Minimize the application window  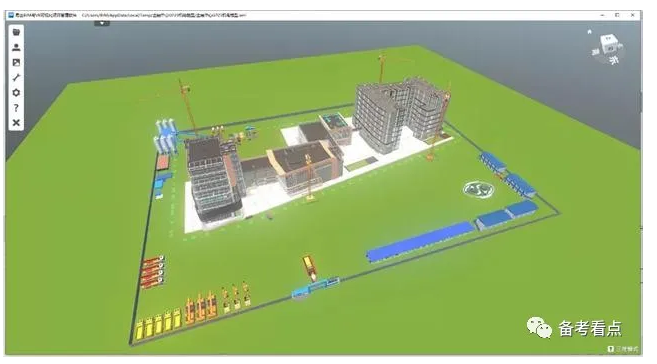click(603, 15)
